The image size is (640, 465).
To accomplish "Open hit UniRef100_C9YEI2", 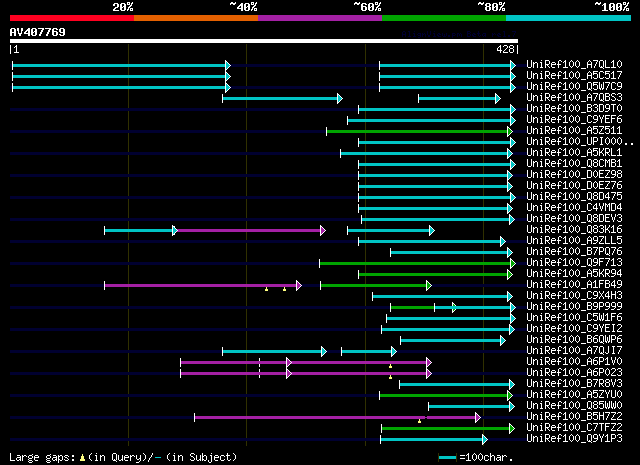I will (574, 329).
